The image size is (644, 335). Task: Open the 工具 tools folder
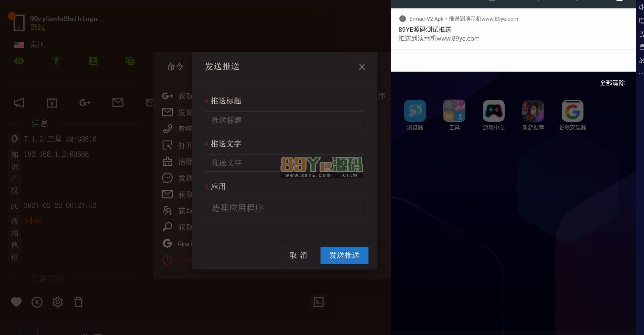[x=454, y=115]
